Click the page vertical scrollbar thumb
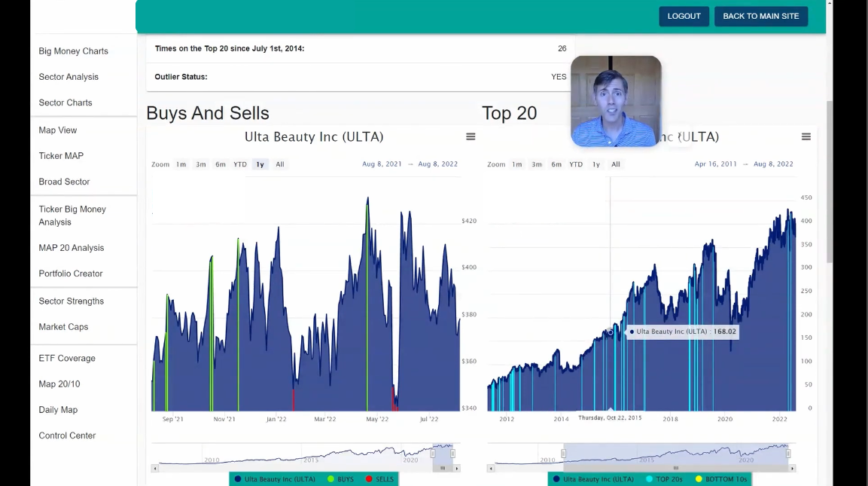This screenshot has width=868, height=486. pyautogui.click(x=830, y=182)
